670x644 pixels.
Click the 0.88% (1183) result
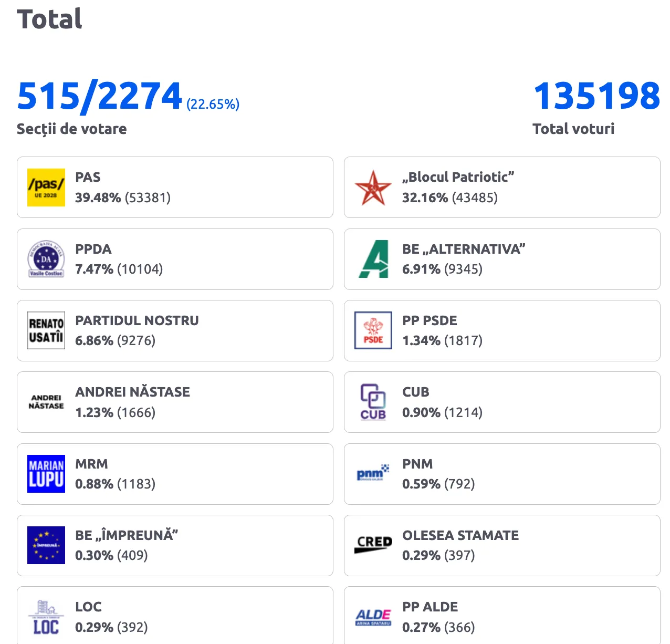(x=116, y=484)
